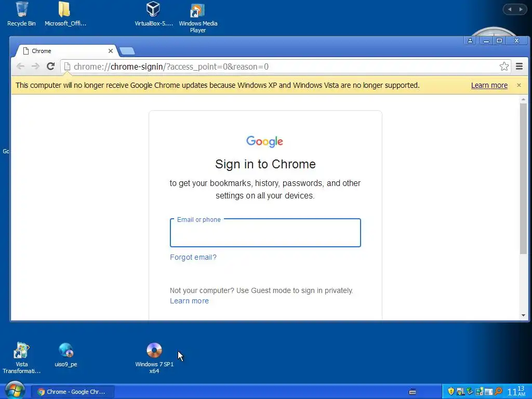Click the taskbar clock showing 11:13 AM

coord(516,391)
